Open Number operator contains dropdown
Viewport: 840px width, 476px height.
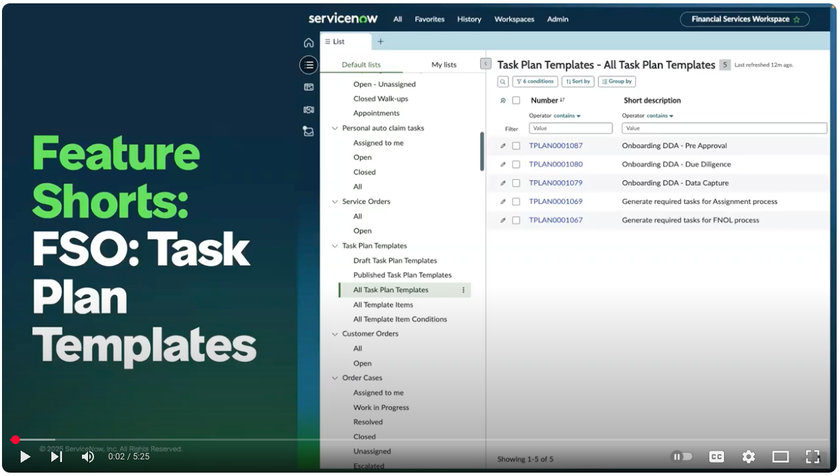point(567,116)
